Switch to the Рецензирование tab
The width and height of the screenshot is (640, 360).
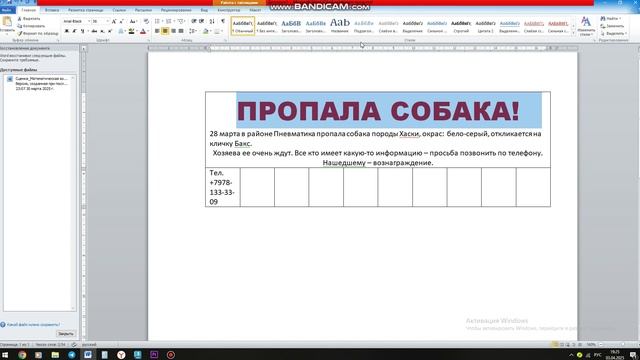pos(176,10)
